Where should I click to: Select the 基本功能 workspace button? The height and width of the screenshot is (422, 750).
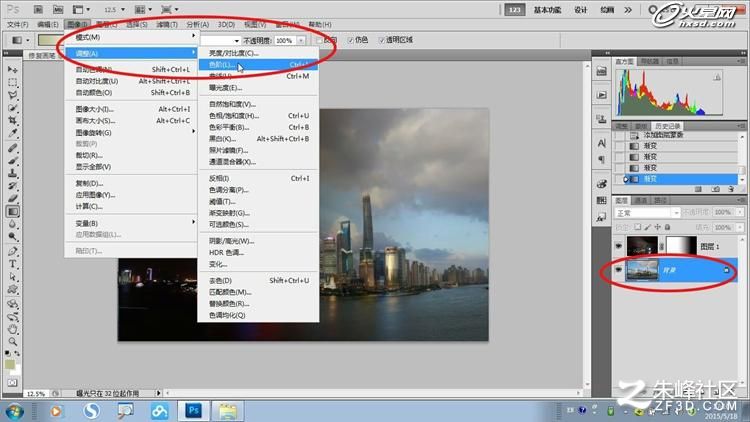tap(548, 10)
